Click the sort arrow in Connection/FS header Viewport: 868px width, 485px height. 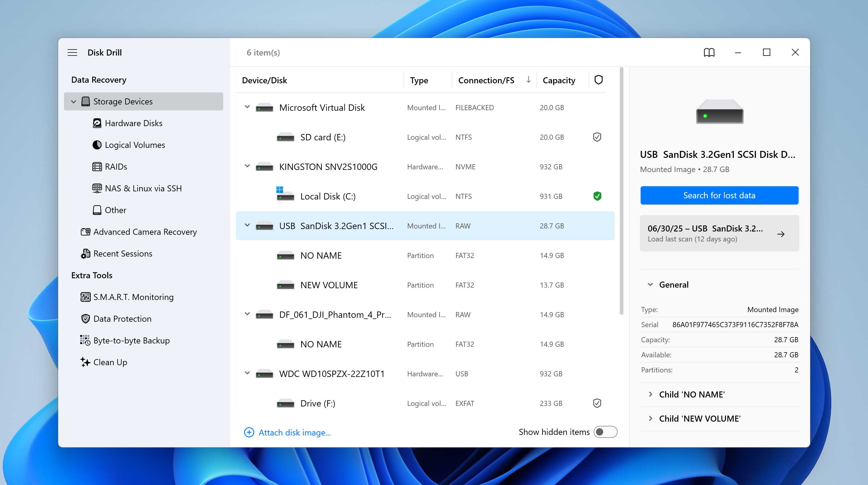(x=528, y=80)
